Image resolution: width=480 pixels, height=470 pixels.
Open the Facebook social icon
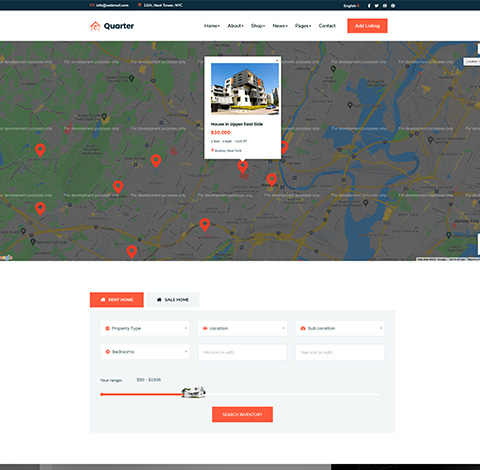369,6
